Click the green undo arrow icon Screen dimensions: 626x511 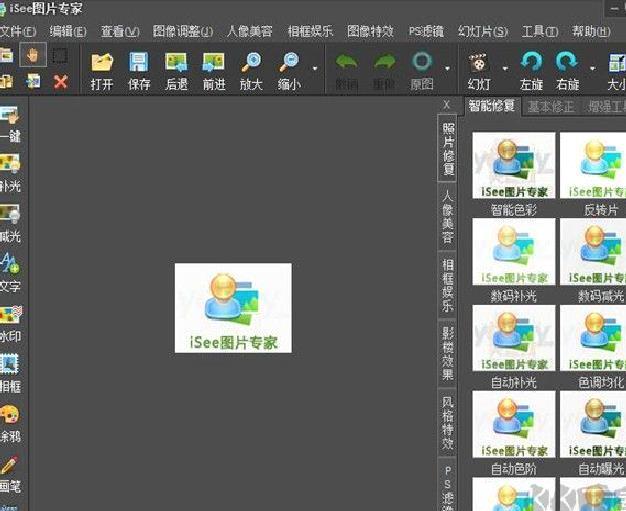[347, 62]
